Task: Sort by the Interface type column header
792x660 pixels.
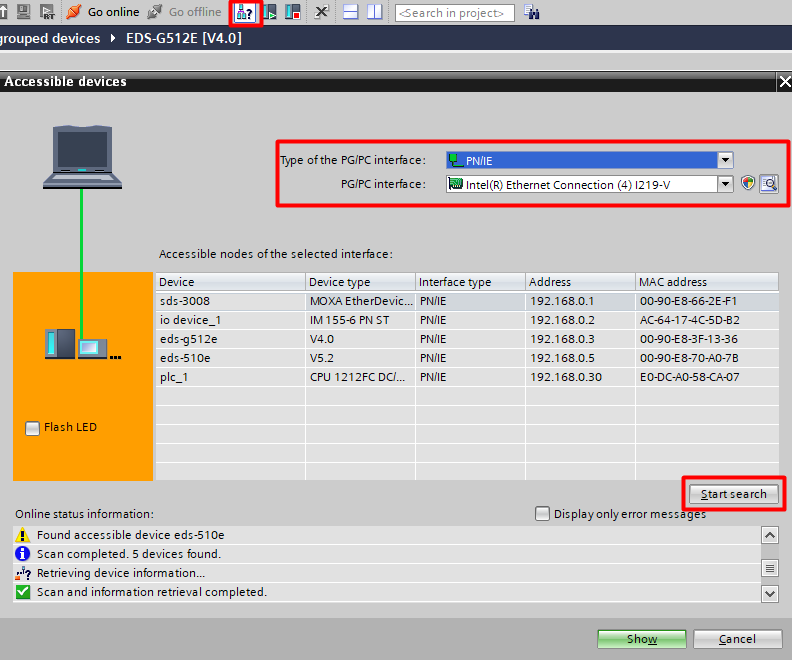Action: [x=471, y=282]
